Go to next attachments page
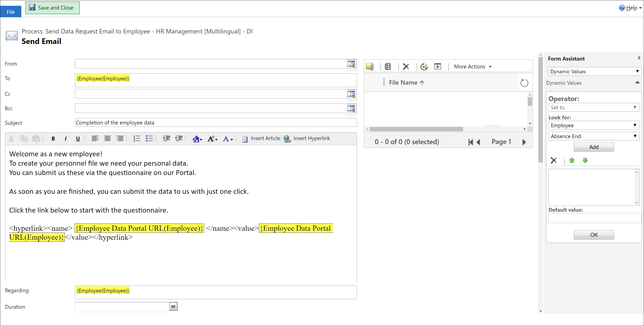 pyautogui.click(x=524, y=142)
